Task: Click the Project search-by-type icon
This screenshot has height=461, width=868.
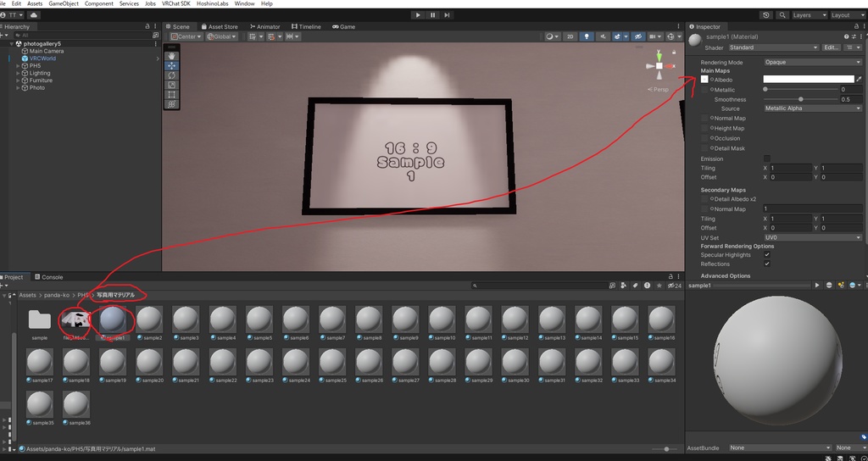Action: click(x=624, y=286)
